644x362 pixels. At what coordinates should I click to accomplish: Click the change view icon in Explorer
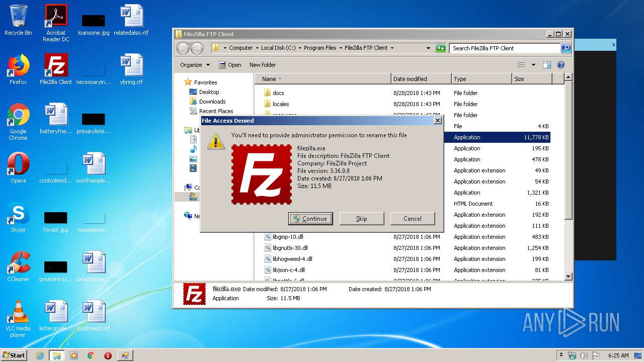click(x=521, y=65)
